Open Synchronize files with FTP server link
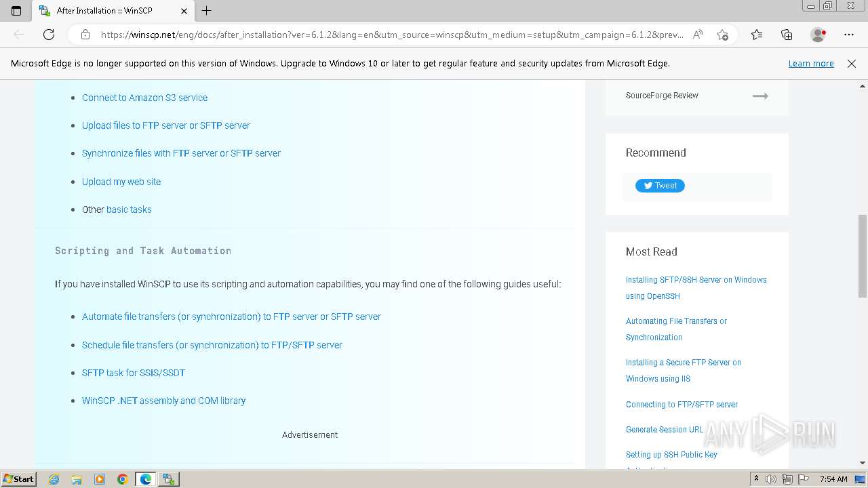Screen dimensions: 868x488 [181, 153]
